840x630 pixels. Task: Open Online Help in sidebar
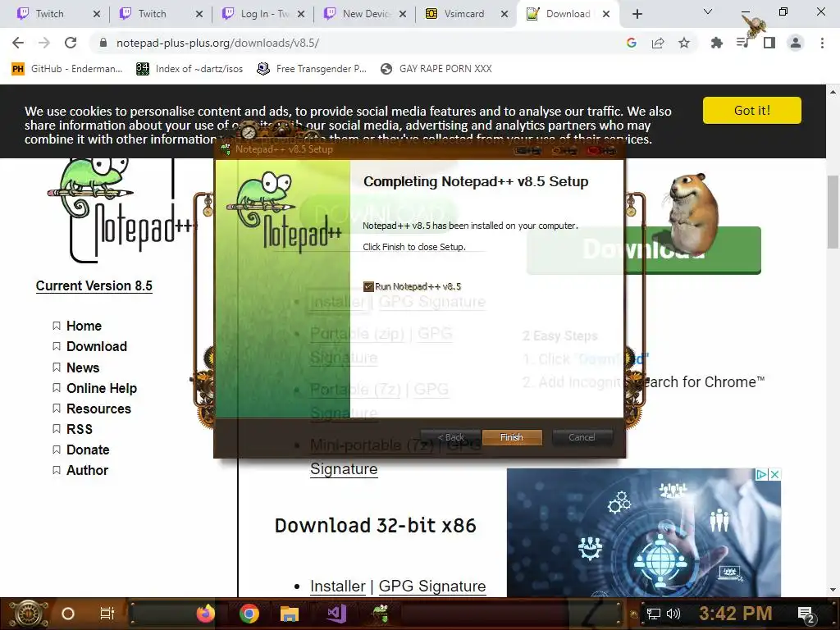(x=101, y=388)
